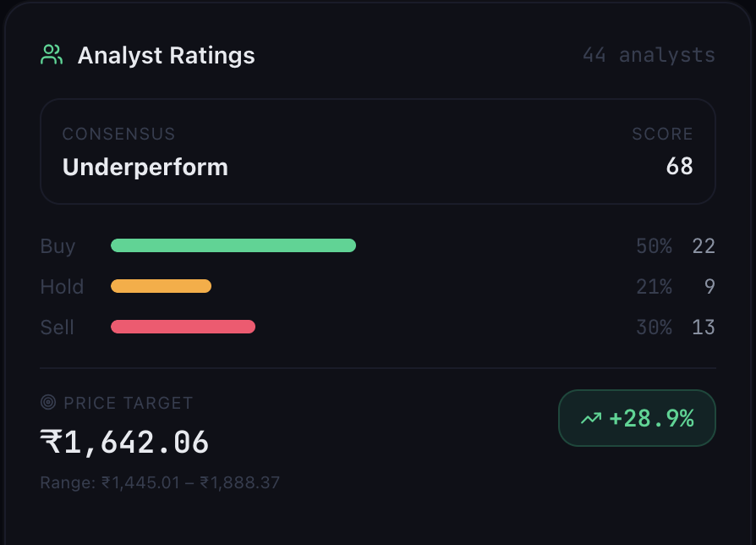
Task: Click the +28.9% upside badge
Action: pos(637,417)
